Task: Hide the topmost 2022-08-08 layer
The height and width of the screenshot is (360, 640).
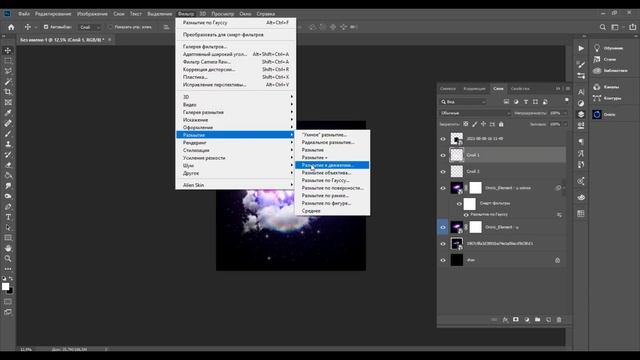Action: pyautogui.click(x=443, y=139)
